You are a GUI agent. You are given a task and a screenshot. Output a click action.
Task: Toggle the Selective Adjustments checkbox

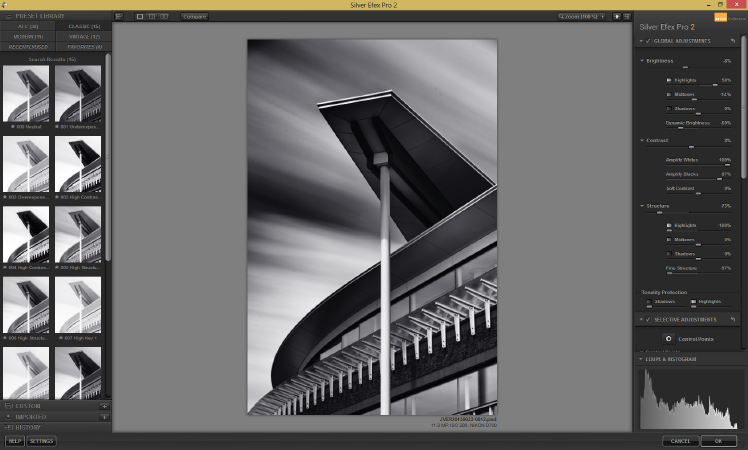pyautogui.click(x=648, y=319)
